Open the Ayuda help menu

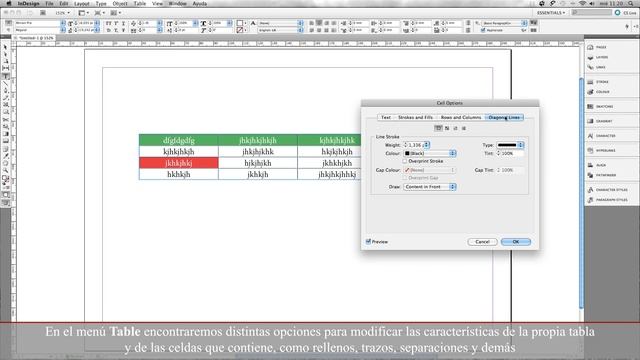[x=200, y=3]
